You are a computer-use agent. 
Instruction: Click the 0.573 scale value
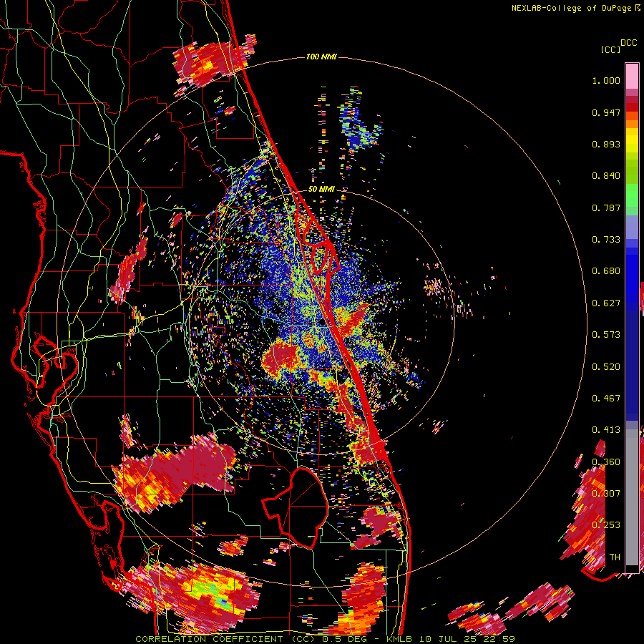(x=606, y=335)
